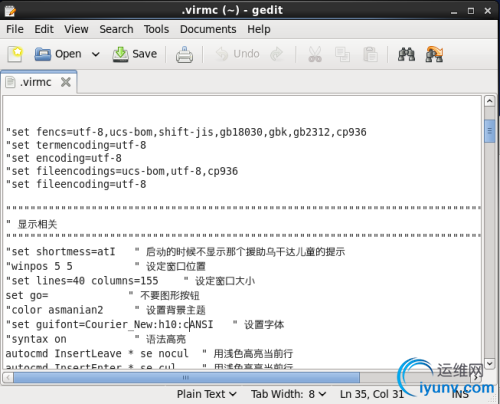The height and width of the screenshot is (404, 500).
Task: Open the Documents menu
Action: point(208,29)
